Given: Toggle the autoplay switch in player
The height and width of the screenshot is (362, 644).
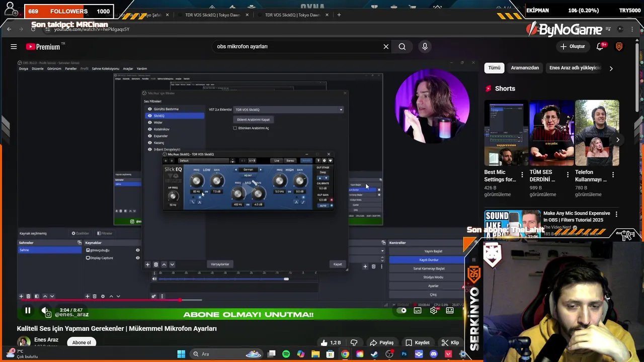Looking at the screenshot, I should [401, 311].
